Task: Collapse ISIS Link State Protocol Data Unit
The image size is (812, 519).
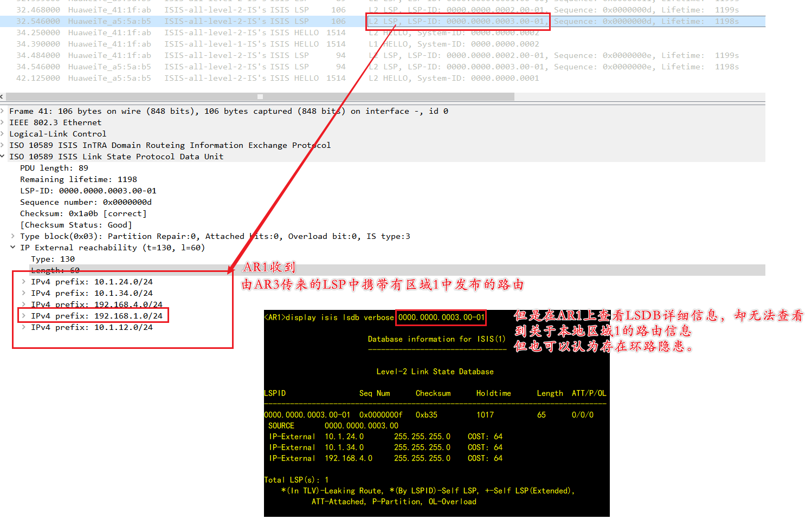Action: [x=3, y=157]
